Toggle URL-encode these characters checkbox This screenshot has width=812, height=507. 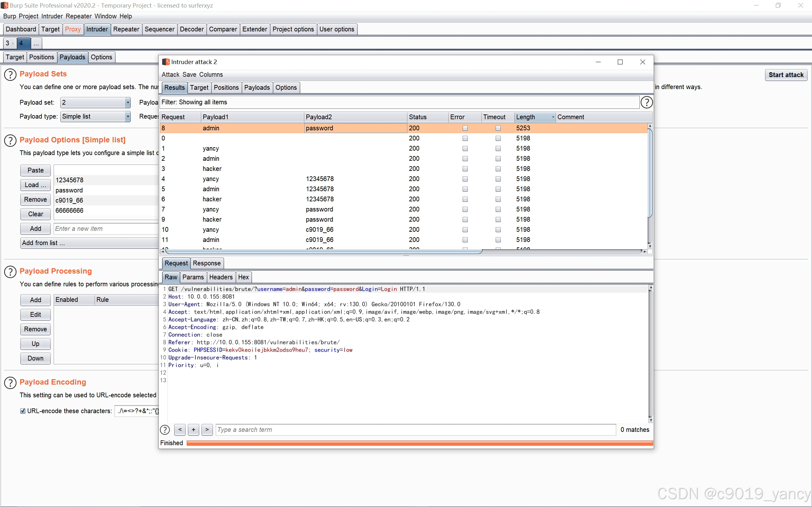[23, 411]
